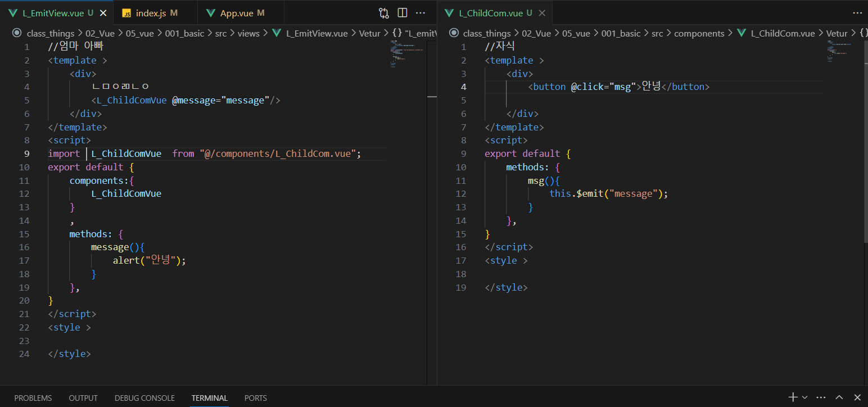The height and width of the screenshot is (407, 868).
Task: Switch to the index.js tab
Action: [x=155, y=13]
